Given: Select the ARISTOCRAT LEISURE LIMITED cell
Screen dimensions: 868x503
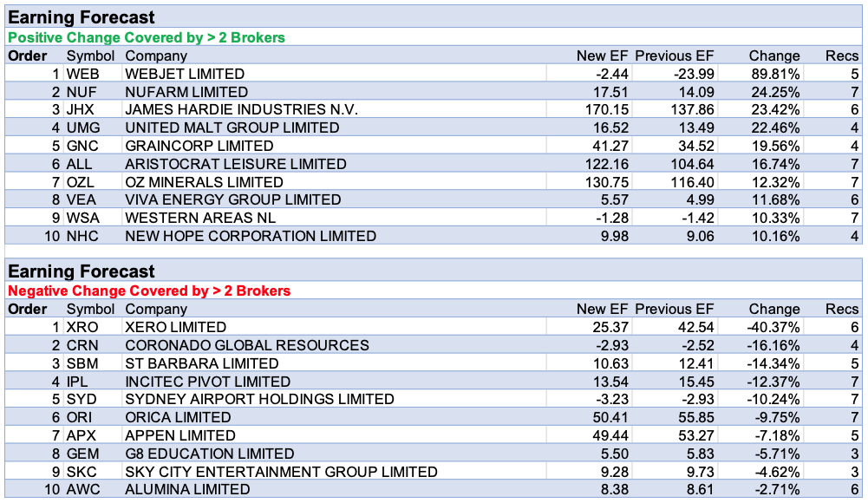Looking at the screenshot, I should click(235, 164).
